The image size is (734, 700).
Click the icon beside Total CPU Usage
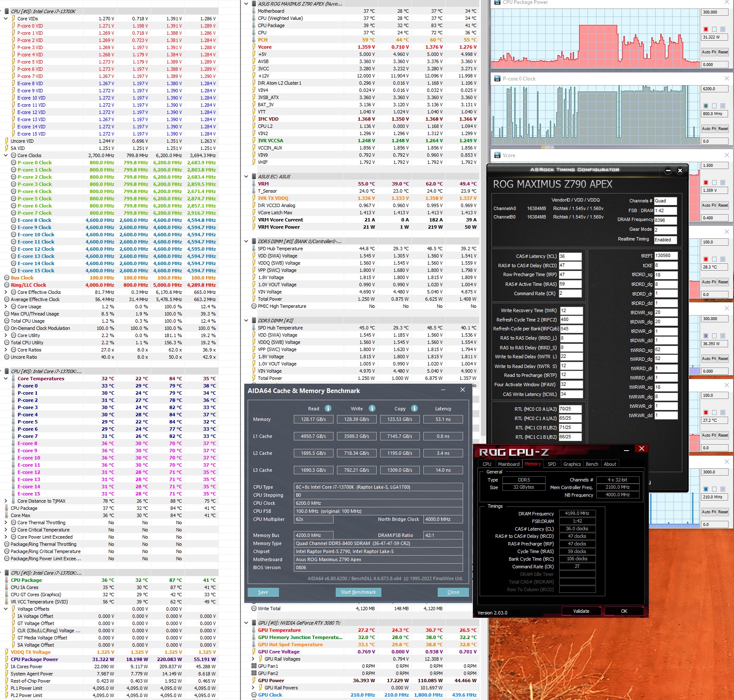(7, 321)
